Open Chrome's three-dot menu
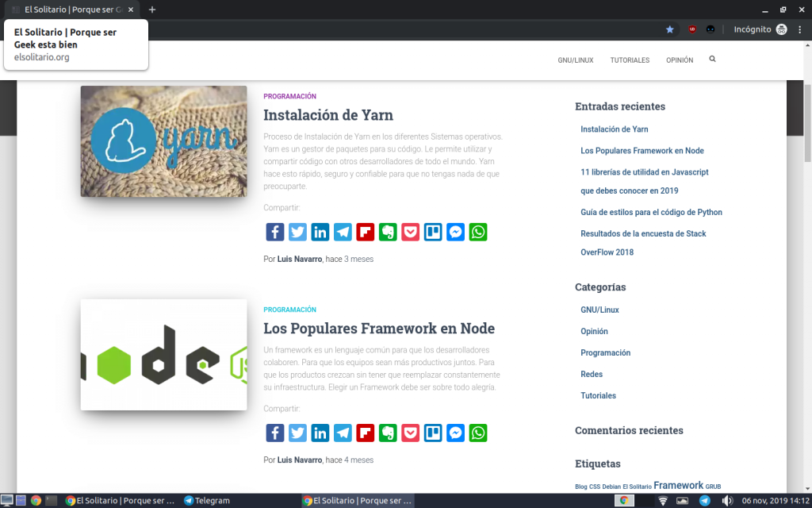 point(799,29)
